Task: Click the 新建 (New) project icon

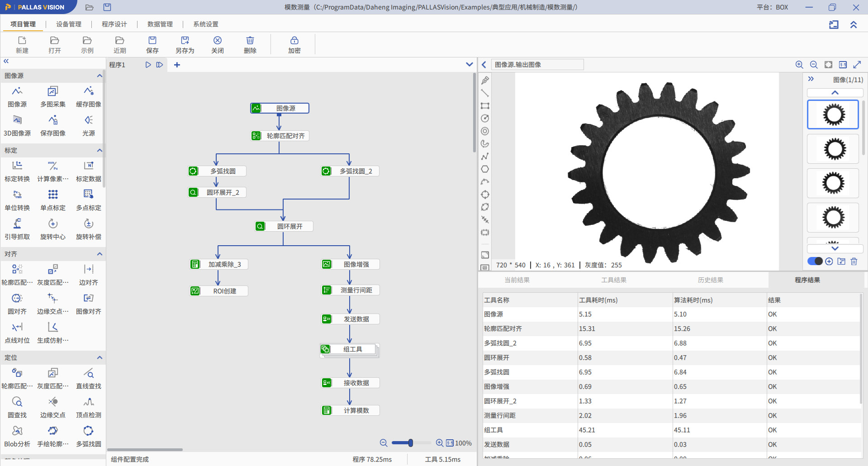Action: [x=22, y=41]
